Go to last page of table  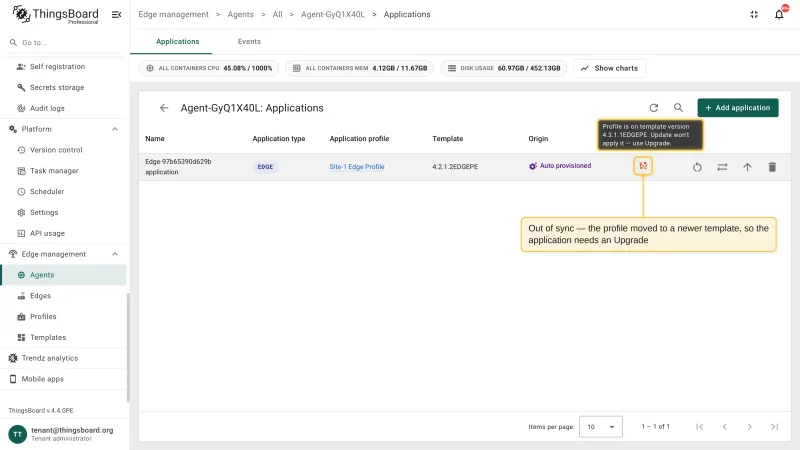coord(774,427)
